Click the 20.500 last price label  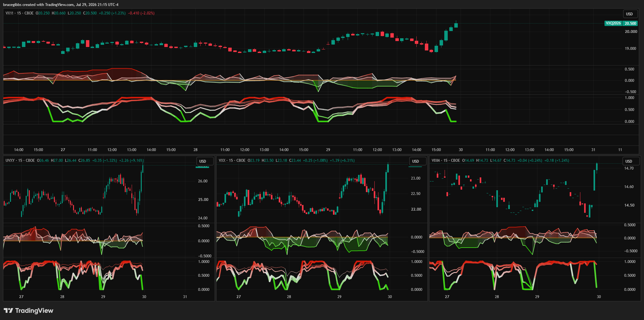630,23
